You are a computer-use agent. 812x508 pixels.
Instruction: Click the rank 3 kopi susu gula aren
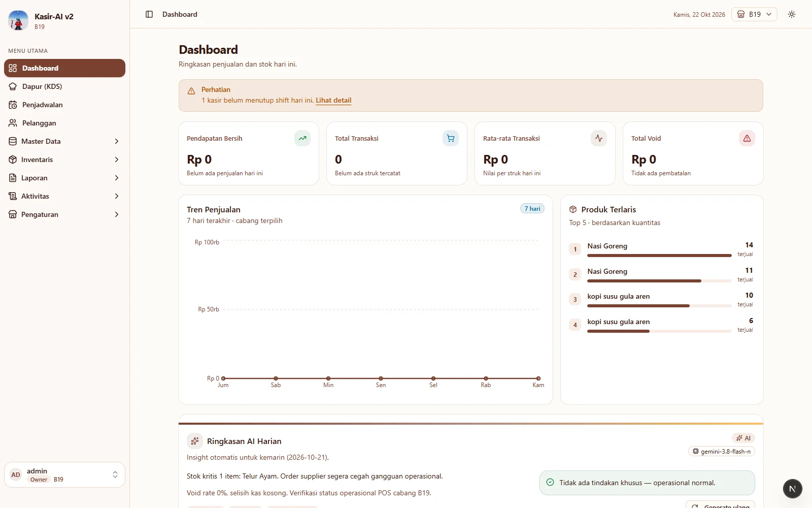tap(618, 296)
